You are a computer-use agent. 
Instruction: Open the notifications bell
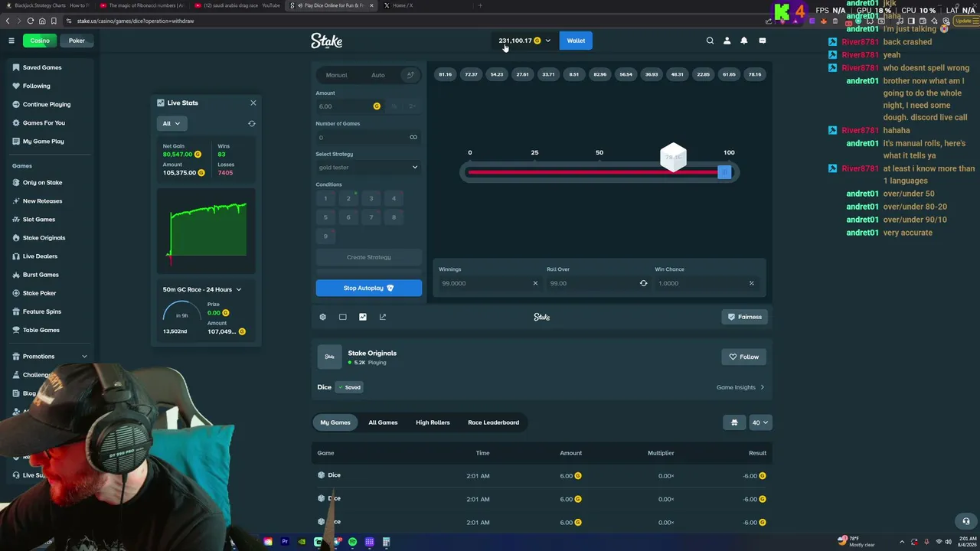pyautogui.click(x=743, y=41)
